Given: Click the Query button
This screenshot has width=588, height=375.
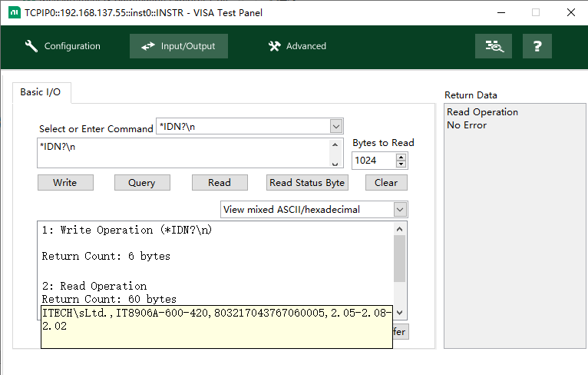Looking at the screenshot, I should [142, 183].
